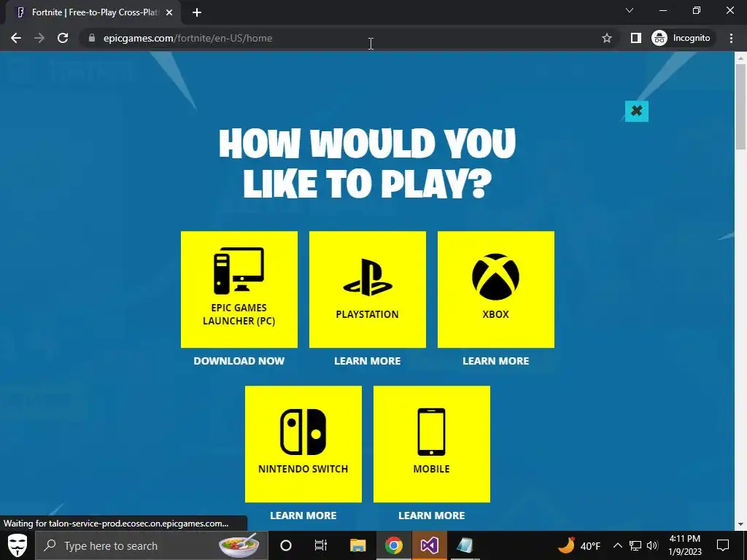The width and height of the screenshot is (747, 560).
Task: Open the weather widget showing 40°F
Action: click(578, 545)
